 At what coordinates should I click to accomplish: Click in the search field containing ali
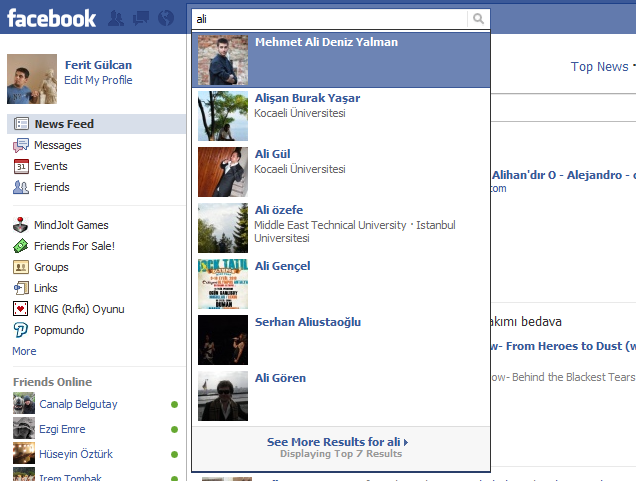pyautogui.click(x=329, y=19)
